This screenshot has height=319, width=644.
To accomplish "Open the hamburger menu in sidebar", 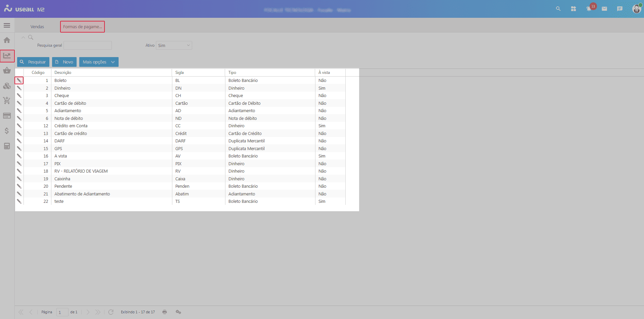I will coord(7,26).
